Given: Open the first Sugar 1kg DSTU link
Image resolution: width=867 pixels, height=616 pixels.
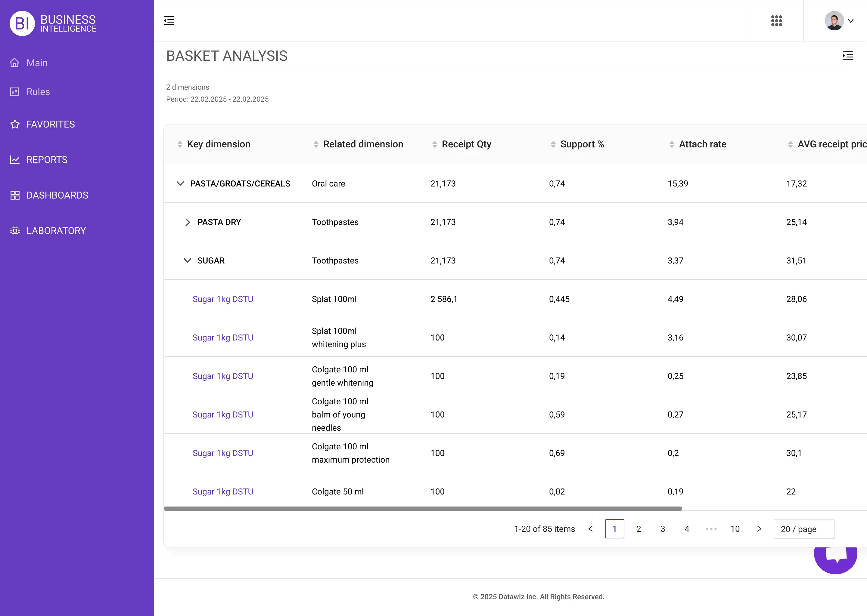Looking at the screenshot, I should tap(223, 299).
